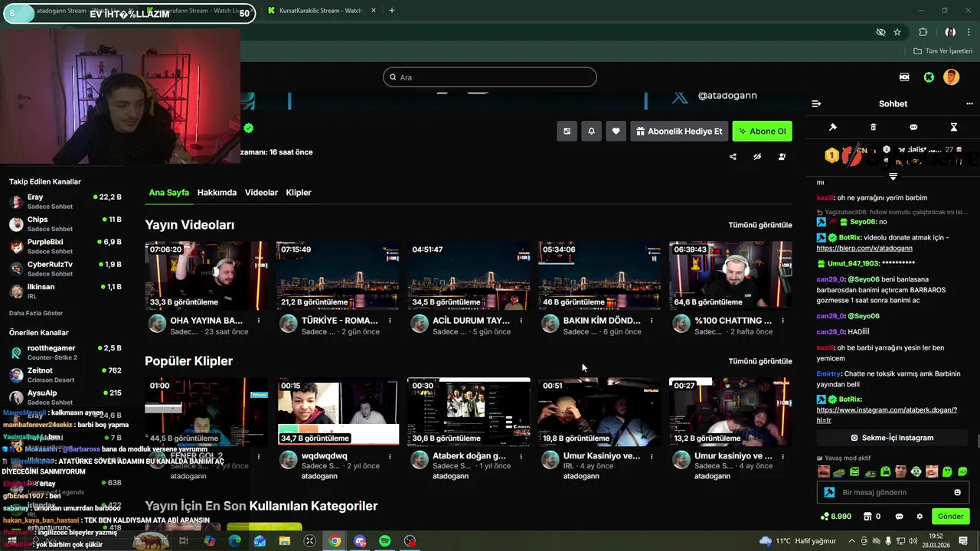Click the report user icon
This screenshot has height=551, width=980.
point(782,157)
